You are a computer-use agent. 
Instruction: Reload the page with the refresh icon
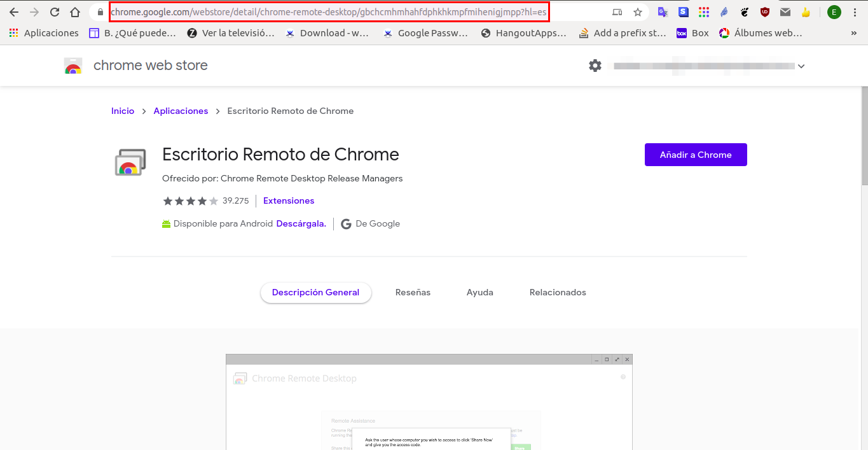click(x=54, y=11)
